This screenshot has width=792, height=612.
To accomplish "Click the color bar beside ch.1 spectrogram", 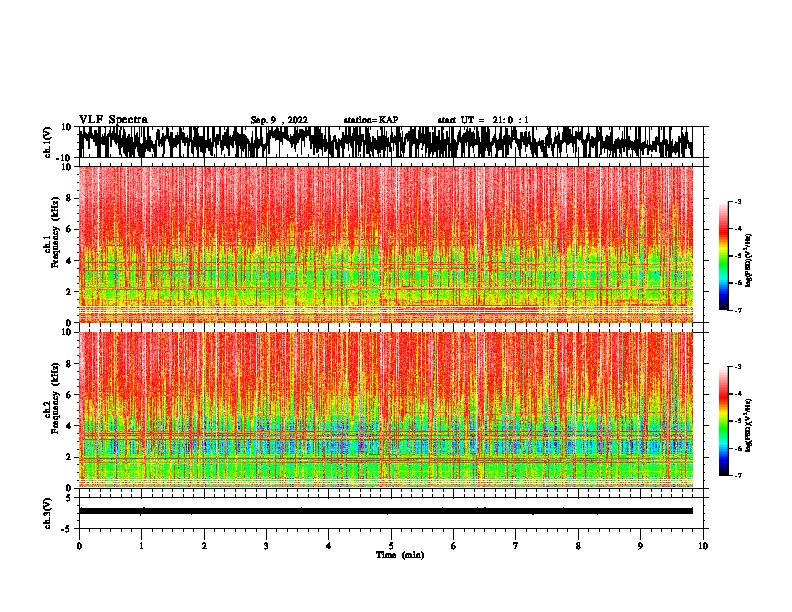I will (x=723, y=256).
